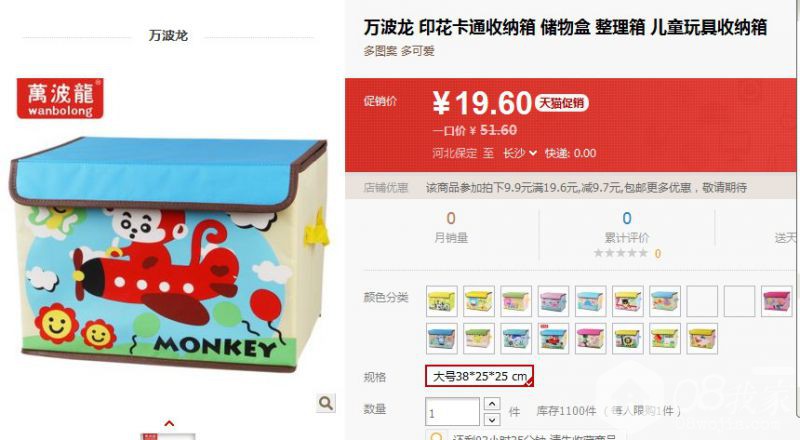Click the quantity input field
The image size is (800, 440).
click(453, 412)
